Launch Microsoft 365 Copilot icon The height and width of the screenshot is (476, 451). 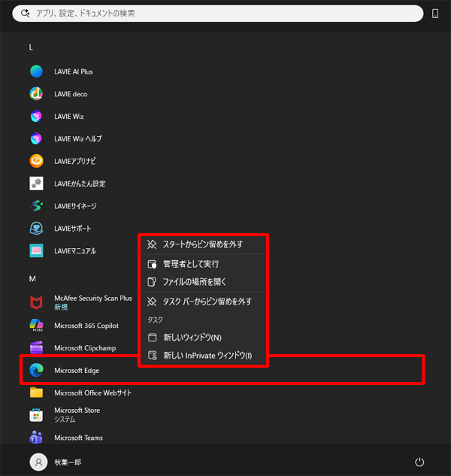click(36, 326)
